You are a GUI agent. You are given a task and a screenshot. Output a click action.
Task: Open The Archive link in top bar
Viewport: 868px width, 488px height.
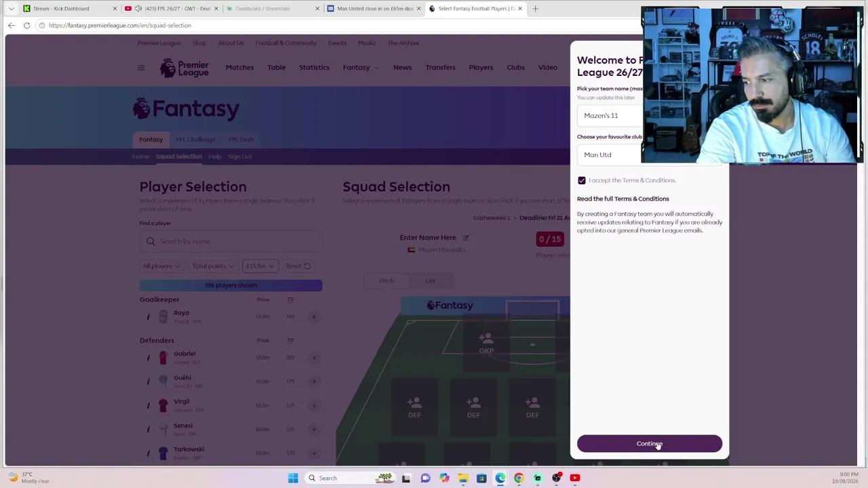(x=403, y=43)
